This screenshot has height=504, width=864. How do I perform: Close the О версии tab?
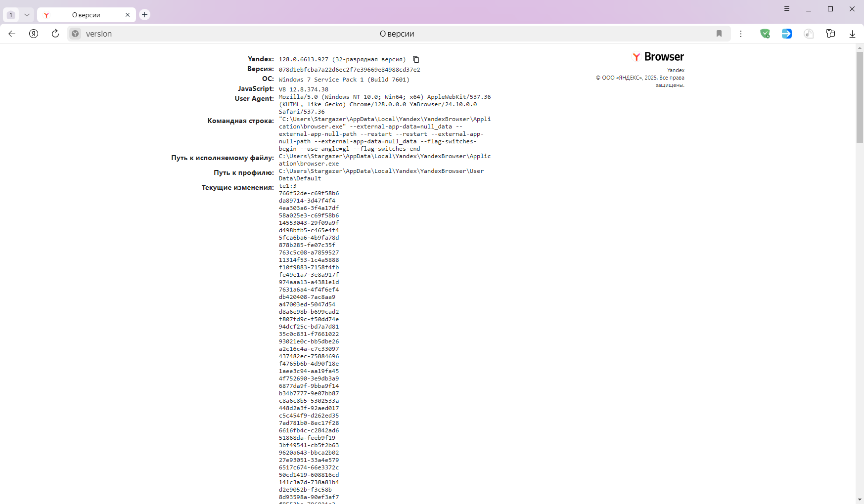[x=128, y=15]
